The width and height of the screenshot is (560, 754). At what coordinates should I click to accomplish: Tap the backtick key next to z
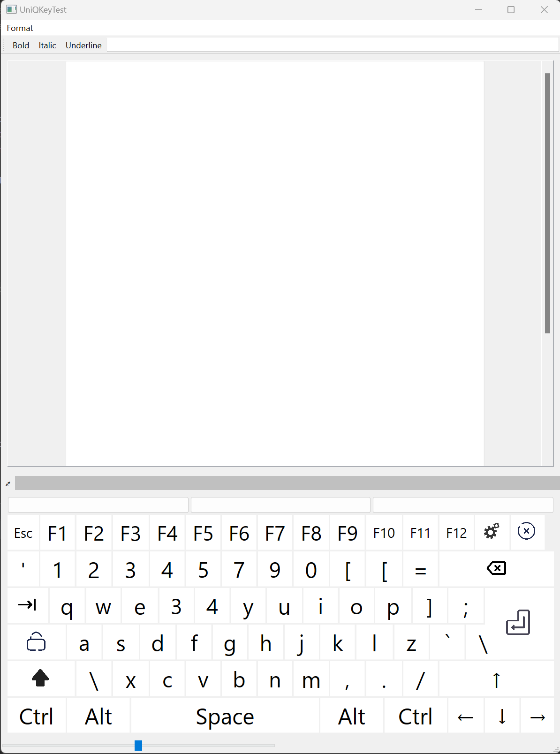[x=447, y=642]
